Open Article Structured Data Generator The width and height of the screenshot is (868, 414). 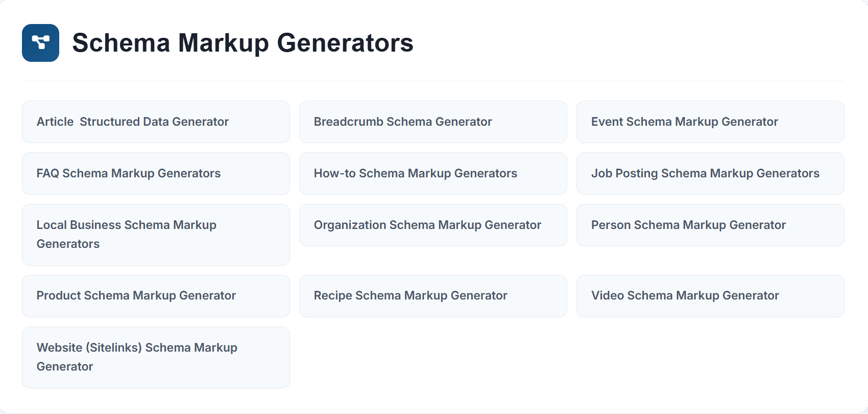(156, 122)
